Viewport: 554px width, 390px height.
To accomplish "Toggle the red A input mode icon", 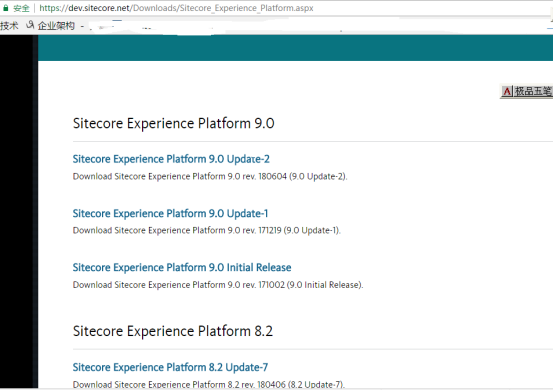I will [507, 91].
